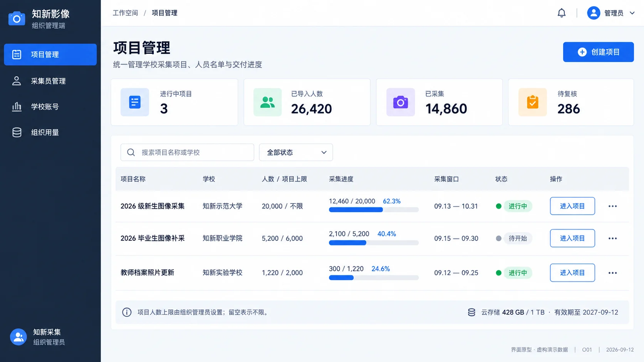Enter the 教师档案照片更新 project
Image resolution: width=644 pixels, height=362 pixels.
[572, 273]
